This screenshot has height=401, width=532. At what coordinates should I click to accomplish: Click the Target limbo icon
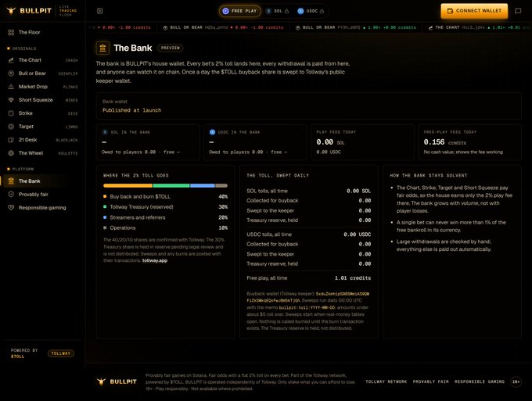[11, 127]
